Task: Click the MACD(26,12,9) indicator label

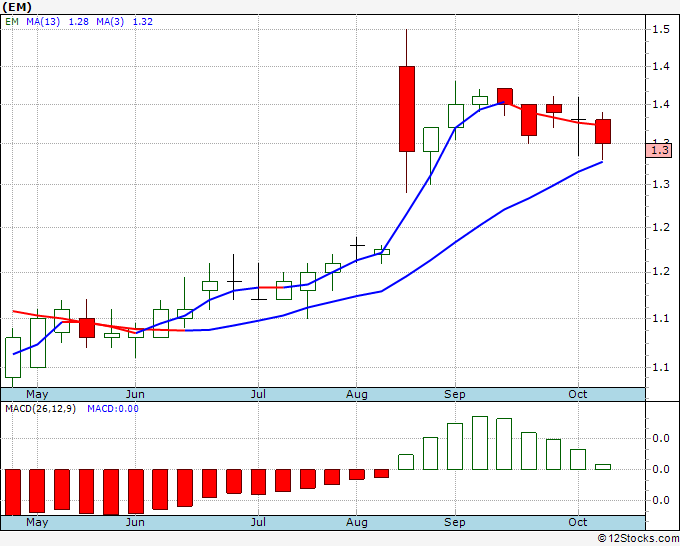Action: 40,409
